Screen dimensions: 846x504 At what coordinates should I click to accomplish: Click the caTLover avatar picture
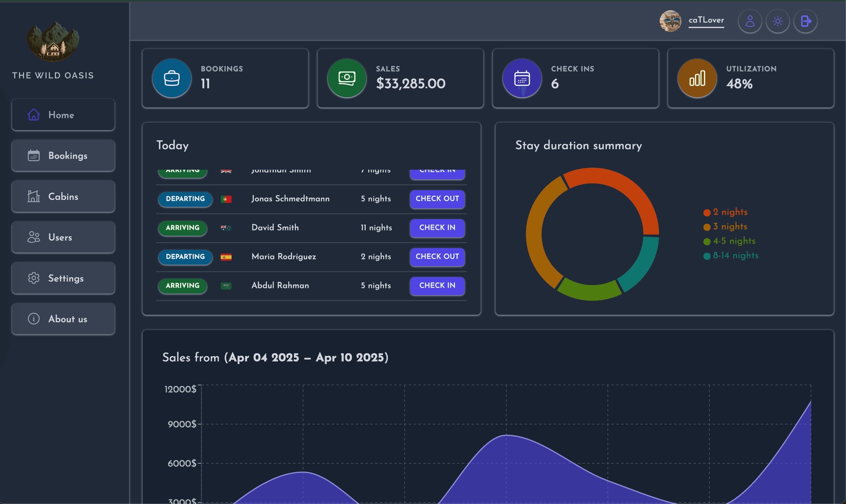[670, 21]
